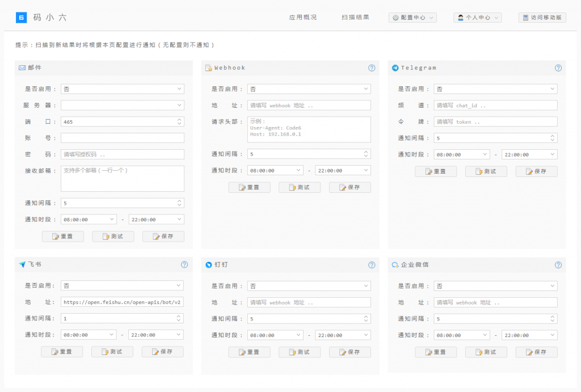581x392 pixels.
Task: Click the Webhook panel header icon
Action: [209, 68]
